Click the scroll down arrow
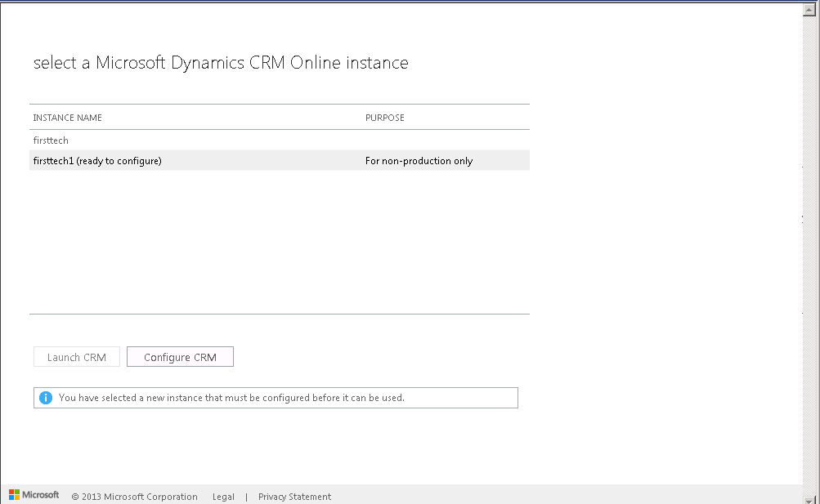Viewport: 820px width, 504px height. point(810,498)
